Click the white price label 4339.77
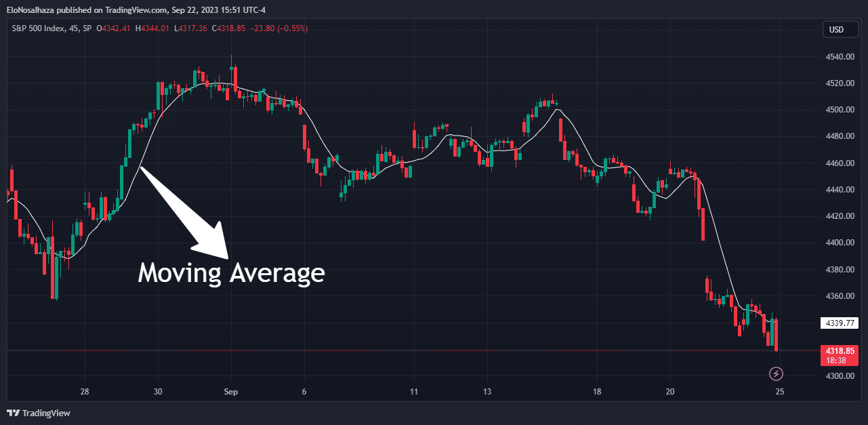 [840, 323]
